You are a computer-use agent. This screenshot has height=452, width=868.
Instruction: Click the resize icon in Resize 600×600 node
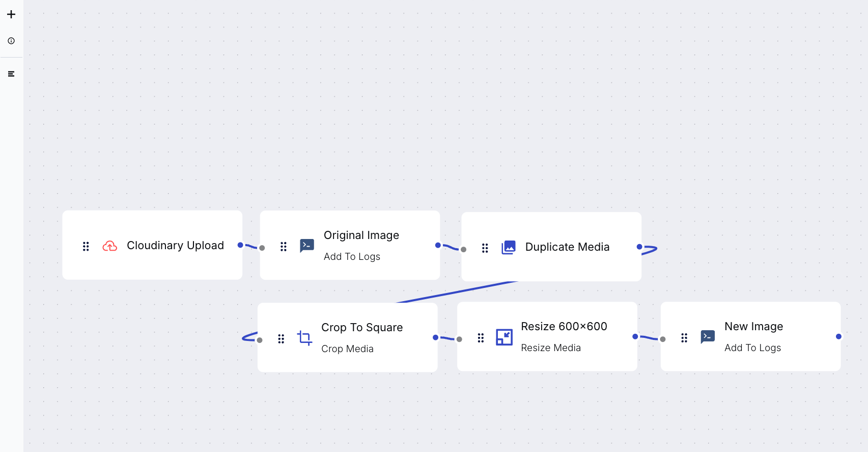pyautogui.click(x=504, y=337)
